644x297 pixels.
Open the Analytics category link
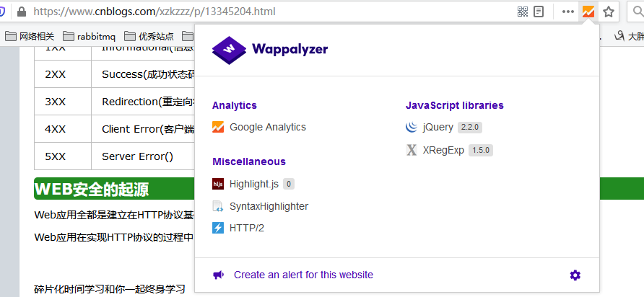pyautogui.click(x=234, y=105)
